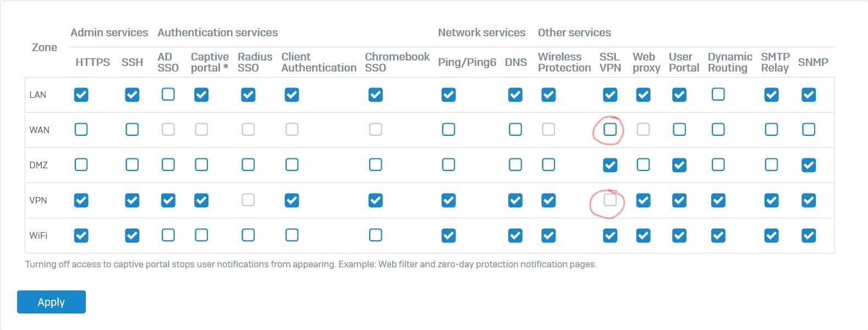Enable Chromebook SSO for WiFi zone
The image size is (868, 330).
point(376,235)
